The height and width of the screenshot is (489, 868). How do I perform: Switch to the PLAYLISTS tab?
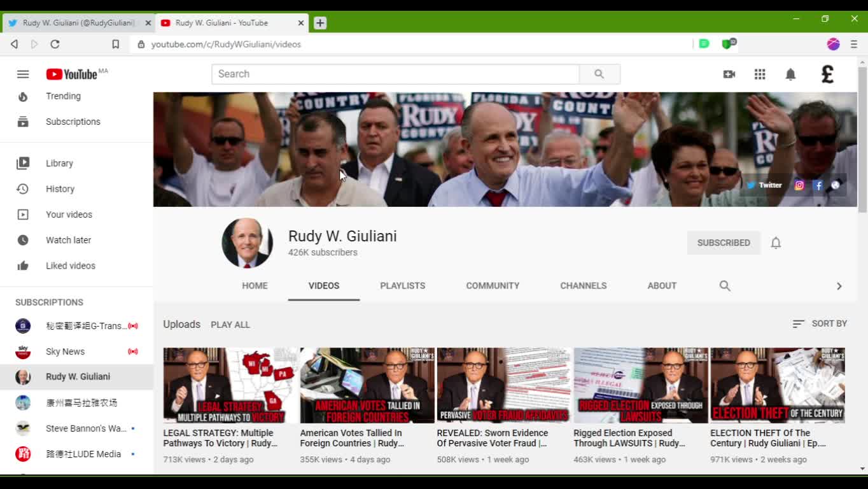pyautogui.click(x=403, y=286)
